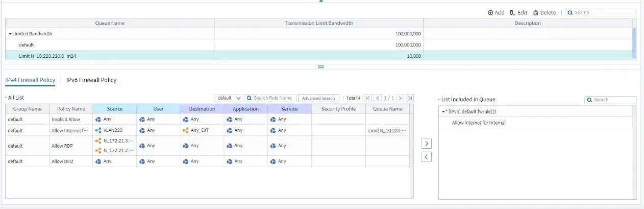Click the Any source icon in Implicit Allow row

(98, 119)
